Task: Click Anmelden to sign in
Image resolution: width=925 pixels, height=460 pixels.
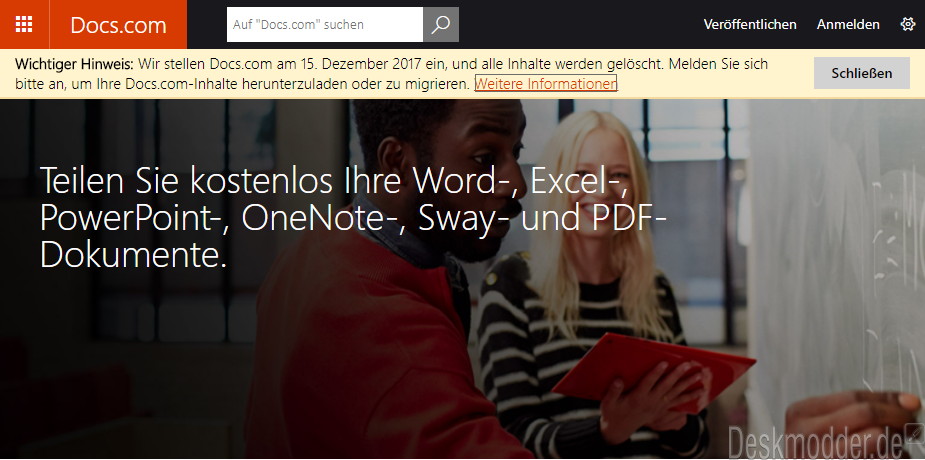Action: 848,25
